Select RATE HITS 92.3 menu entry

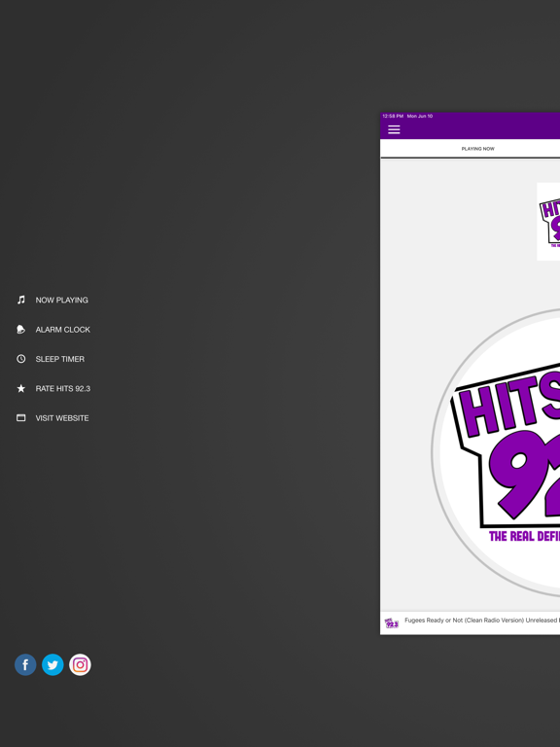(63, 389)
